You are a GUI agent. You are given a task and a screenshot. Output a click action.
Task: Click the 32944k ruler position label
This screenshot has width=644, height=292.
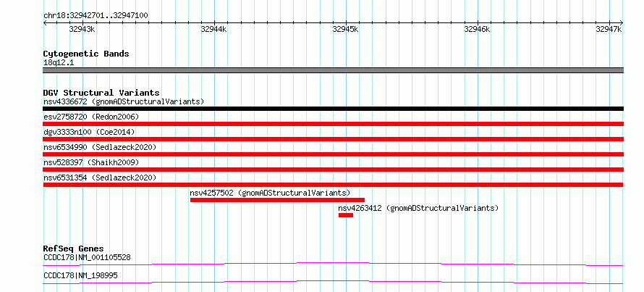(x=213, y=29)
